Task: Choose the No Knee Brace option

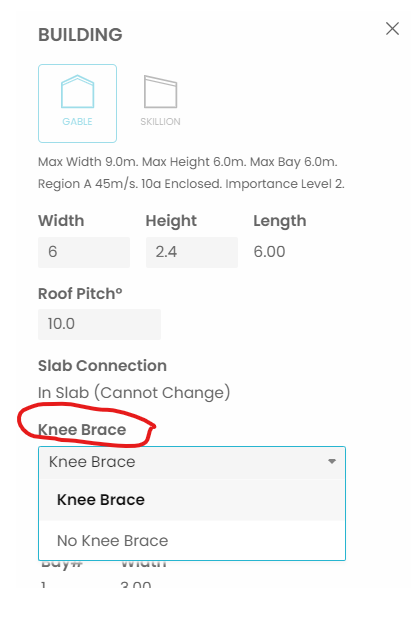Action: 192,540
